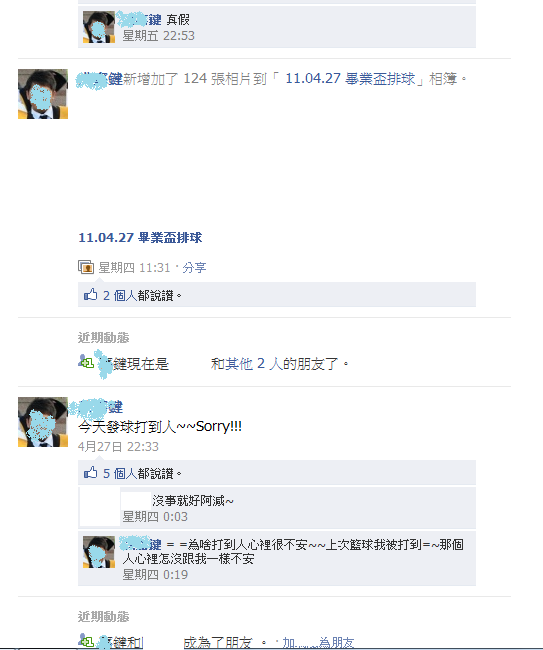The width and height of the screenshot is (543, 650).
Task: Click the photo album icon before 星期四 11:31
Action: 86,267
